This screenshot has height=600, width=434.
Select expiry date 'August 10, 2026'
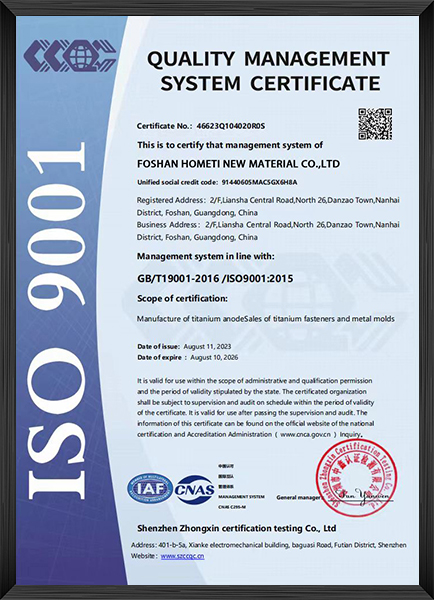point(214,357)
